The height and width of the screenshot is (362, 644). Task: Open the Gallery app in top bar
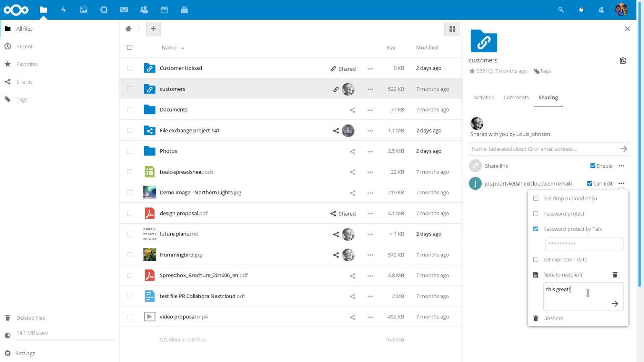84,10
